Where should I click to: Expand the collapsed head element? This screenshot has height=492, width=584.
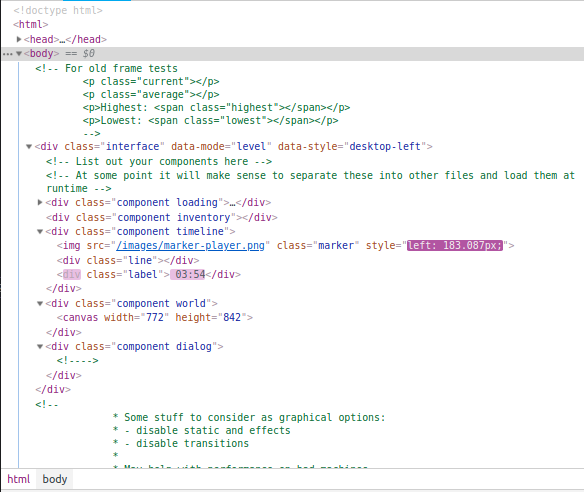point(19,39)
